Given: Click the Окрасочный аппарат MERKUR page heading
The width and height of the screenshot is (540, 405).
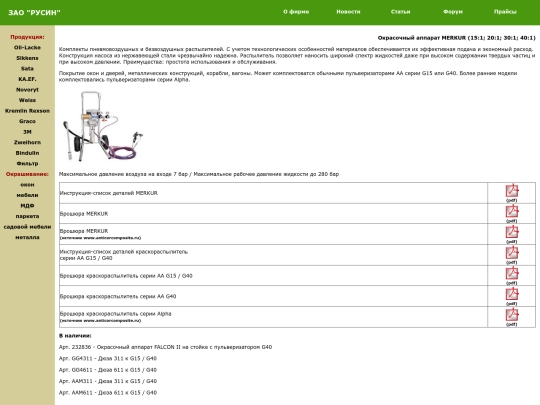Looking at the screenshot, I should click(457, 38).
